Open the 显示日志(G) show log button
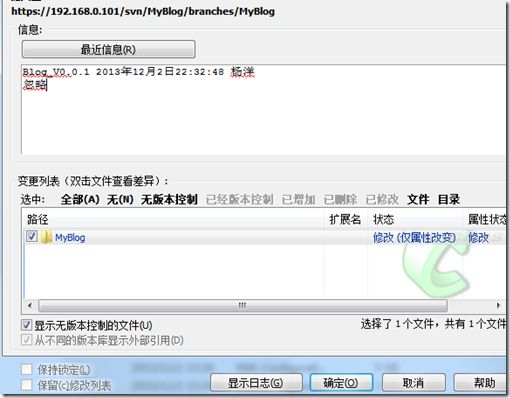The image size is (510, 398). coord(256,382)
